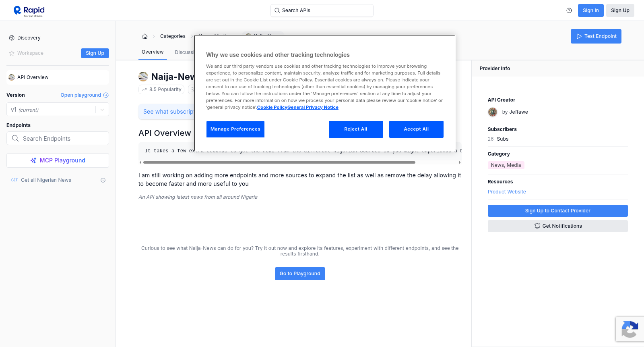Open the v1 (current) version dropdown

coord(58,110)
